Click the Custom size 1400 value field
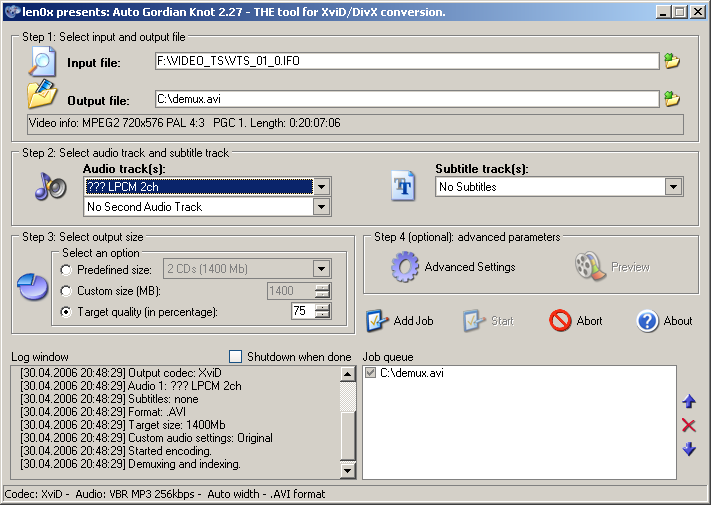This screenshot has width=711, height=505. coord(290,291)
